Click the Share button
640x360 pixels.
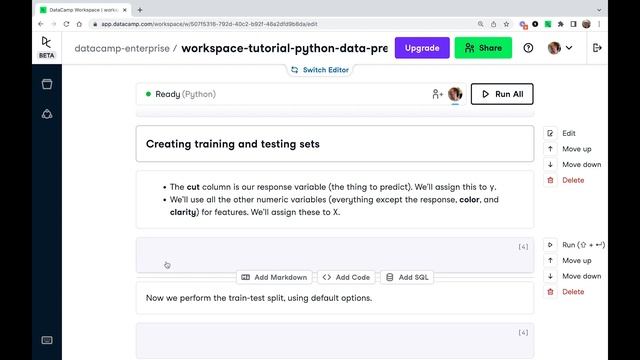(483, 48)
